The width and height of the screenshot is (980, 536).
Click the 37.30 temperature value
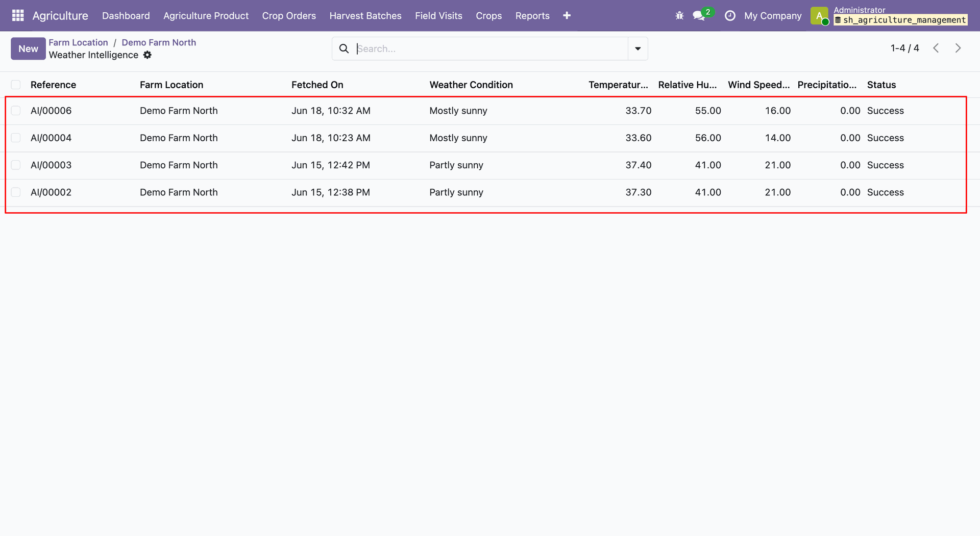pyautogui.click(x=638, y=192)
